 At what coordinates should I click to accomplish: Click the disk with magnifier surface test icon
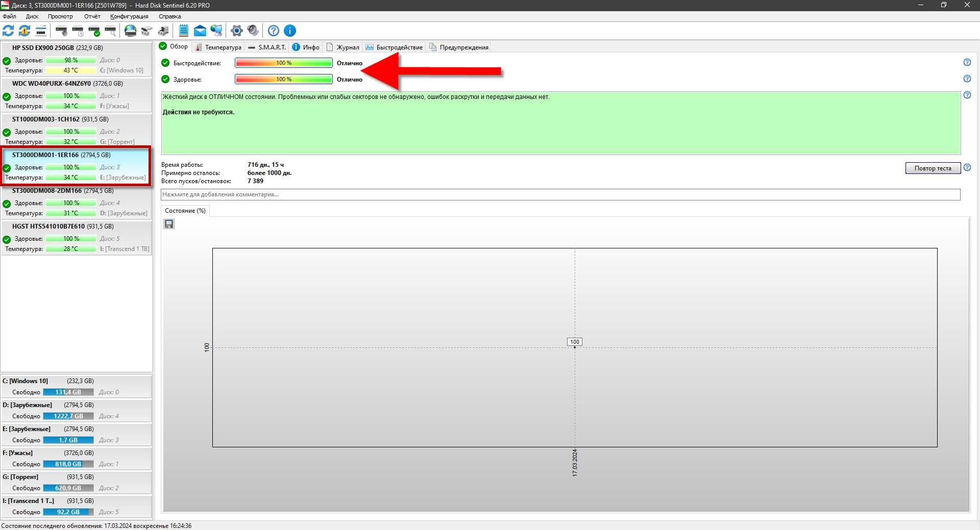[x=110, y=31]
